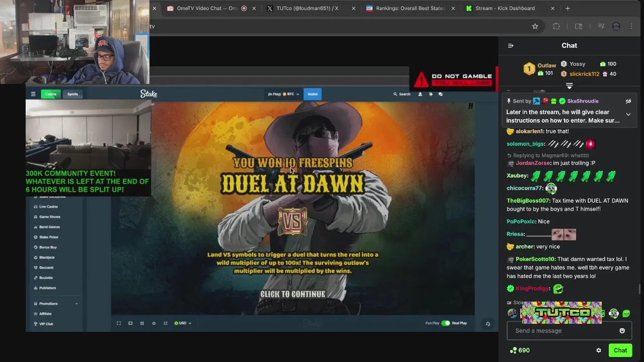Close the OmeTV Video Chat tab
The image size is (644, 362).
[254, 8]
